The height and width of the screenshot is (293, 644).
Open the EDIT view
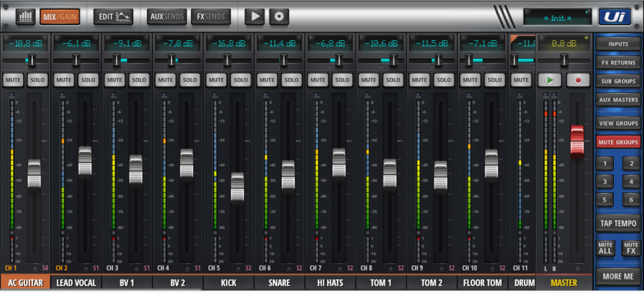tap(113, 17)
